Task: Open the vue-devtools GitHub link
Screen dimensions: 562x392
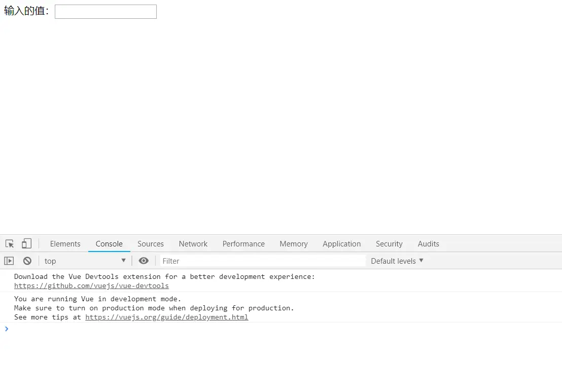Action: pos(91,286)
